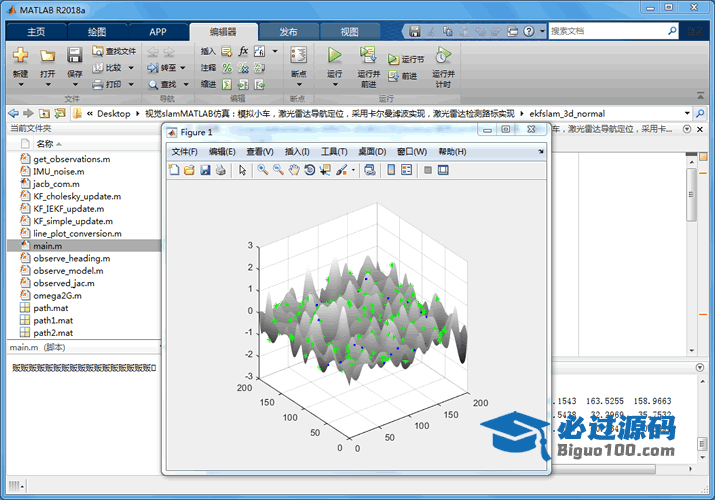Screen dimensions: 715x500
Task: Open the 插入(I) menu in Figure 1
Action: pos(297,151)
